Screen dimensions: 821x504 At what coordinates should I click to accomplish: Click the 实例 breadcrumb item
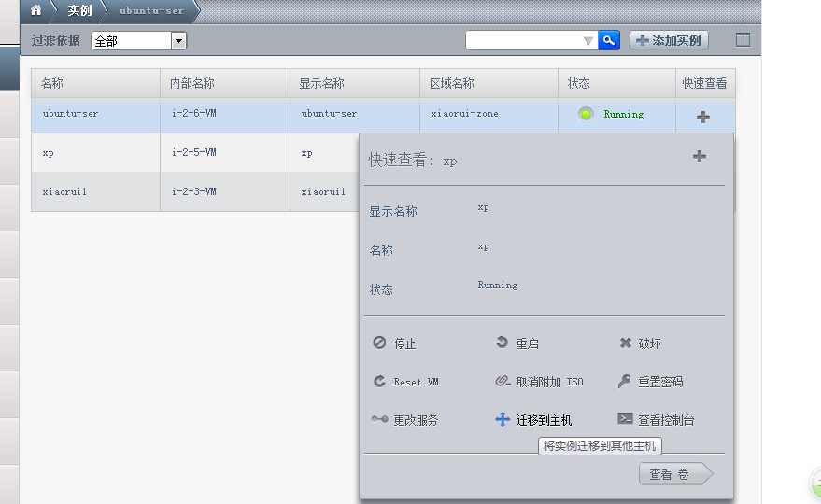point(79,10)
